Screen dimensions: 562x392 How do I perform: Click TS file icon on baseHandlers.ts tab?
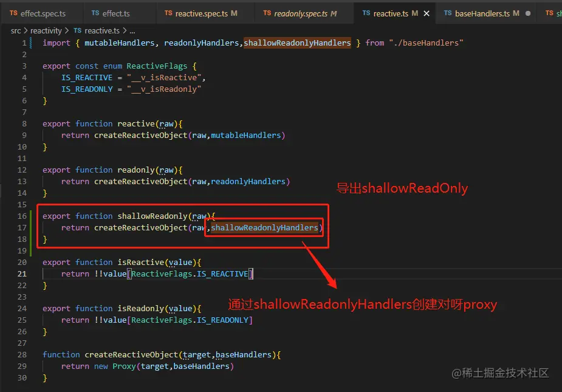(448, 13)
